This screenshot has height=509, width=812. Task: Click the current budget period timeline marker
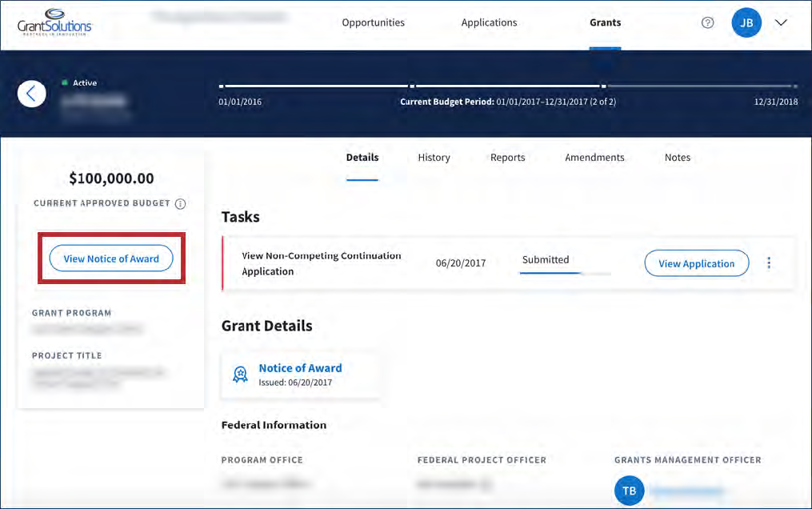(x=603, y=86)
